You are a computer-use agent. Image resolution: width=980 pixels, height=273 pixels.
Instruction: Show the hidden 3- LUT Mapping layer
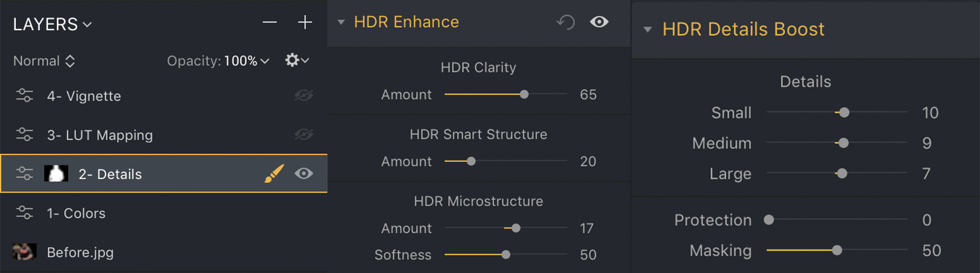click(x=304, y=135)
